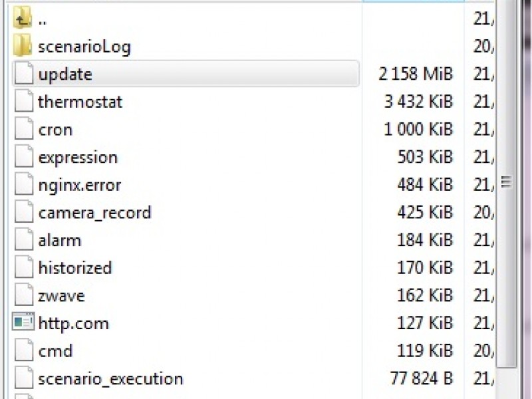Select the cmd file entry
Image resolution: width=532 pixels, height=399 pixels.
(55, 351)
